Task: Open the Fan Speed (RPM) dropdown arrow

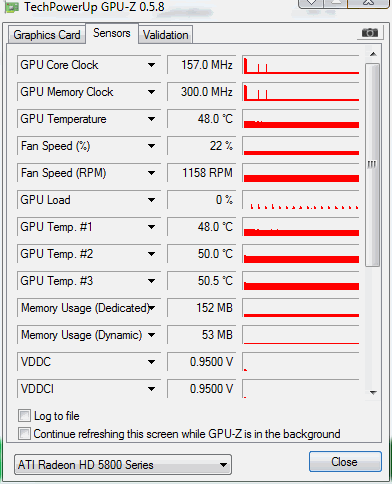Action: 152,173
